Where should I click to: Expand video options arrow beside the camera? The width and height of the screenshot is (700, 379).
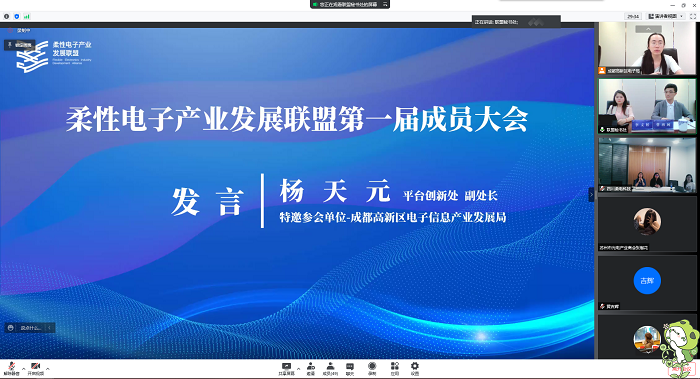click(48, 369)
